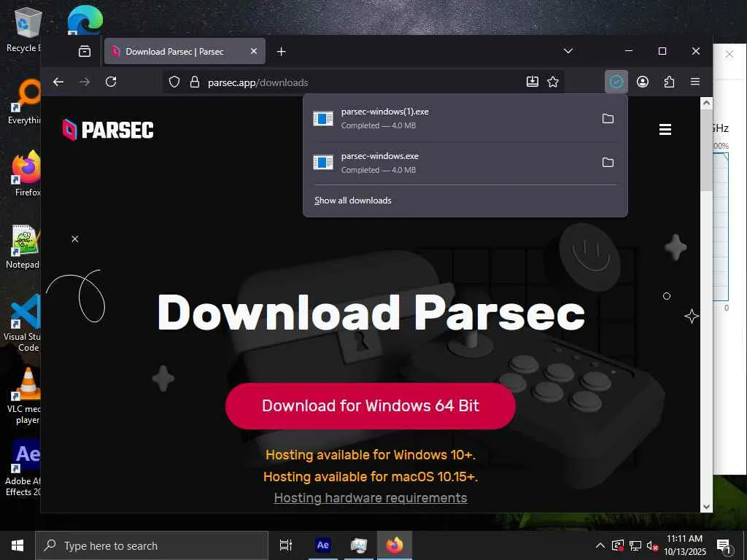Open the network tray icon

635,545
